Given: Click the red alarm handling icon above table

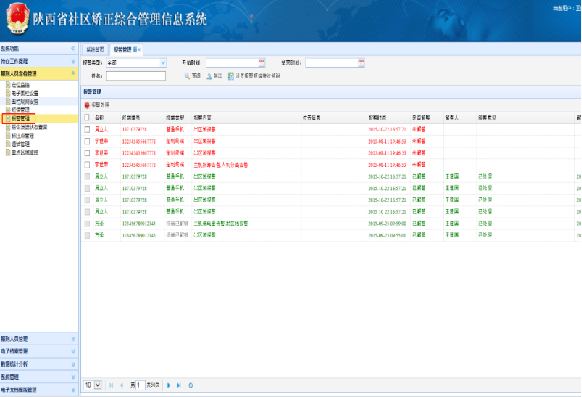Looking at the screenshot, I should 87,105.
